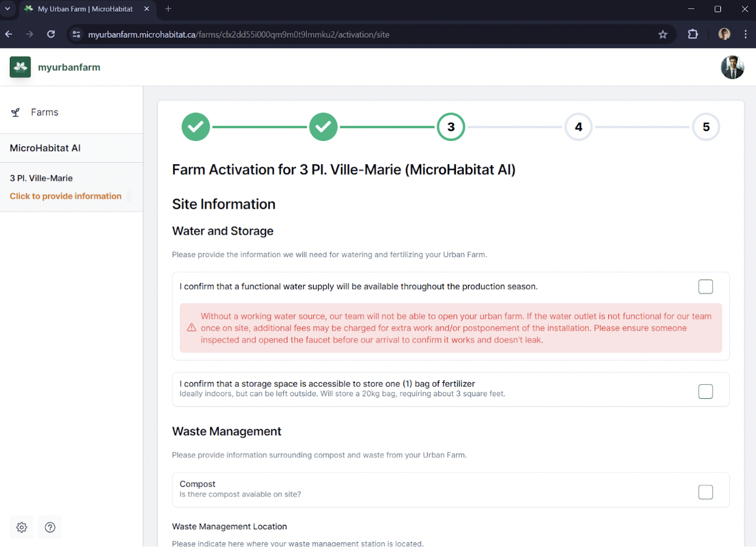The height and width of the screenshot is (547, 756).
Task: Open user avatar menu top right
Action: 732,67
